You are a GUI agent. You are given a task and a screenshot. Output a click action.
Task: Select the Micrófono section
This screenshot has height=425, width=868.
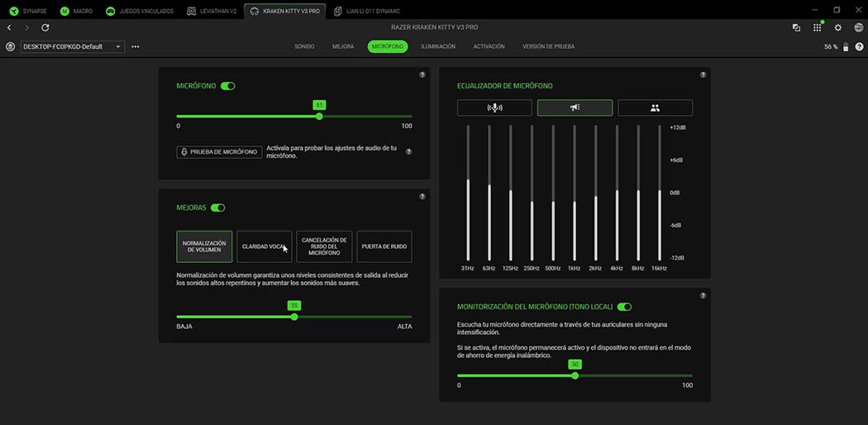[388, 46]
